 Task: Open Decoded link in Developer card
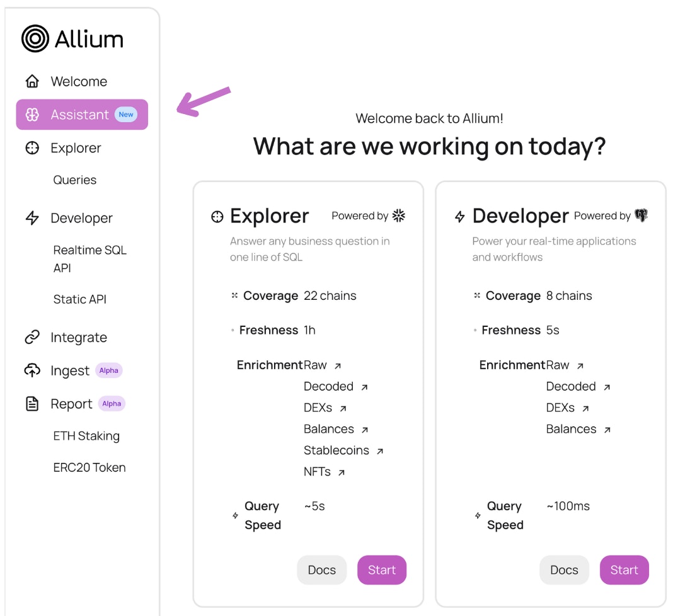578,387
